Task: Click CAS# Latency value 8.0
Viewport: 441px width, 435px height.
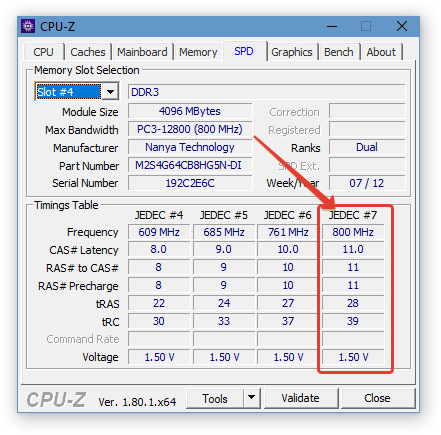Action: pos(159,249)
